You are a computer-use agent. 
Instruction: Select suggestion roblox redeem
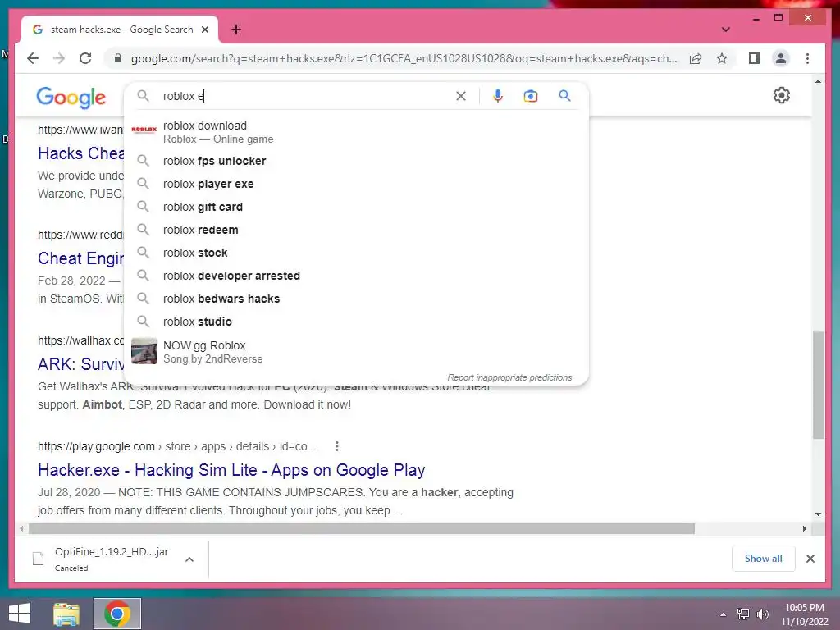(356, 230)
